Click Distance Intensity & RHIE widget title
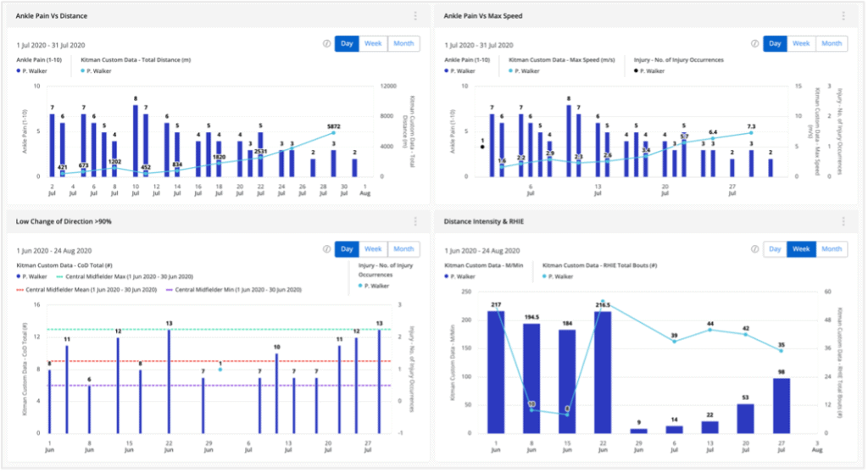Viewport: 868px width, 473px height. 484,221
